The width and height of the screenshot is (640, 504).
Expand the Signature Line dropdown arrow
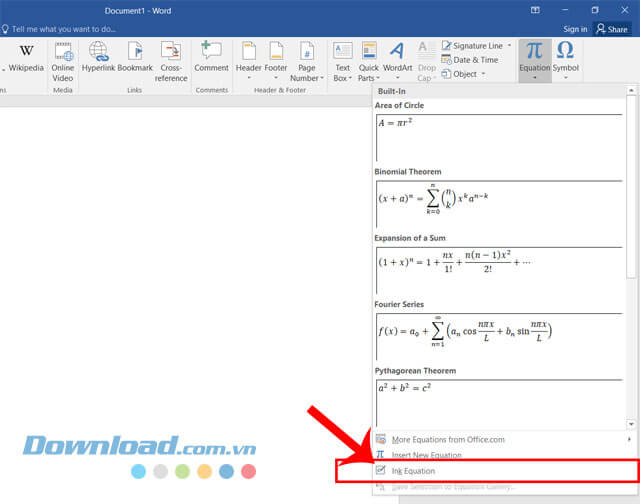click(509, 46)
